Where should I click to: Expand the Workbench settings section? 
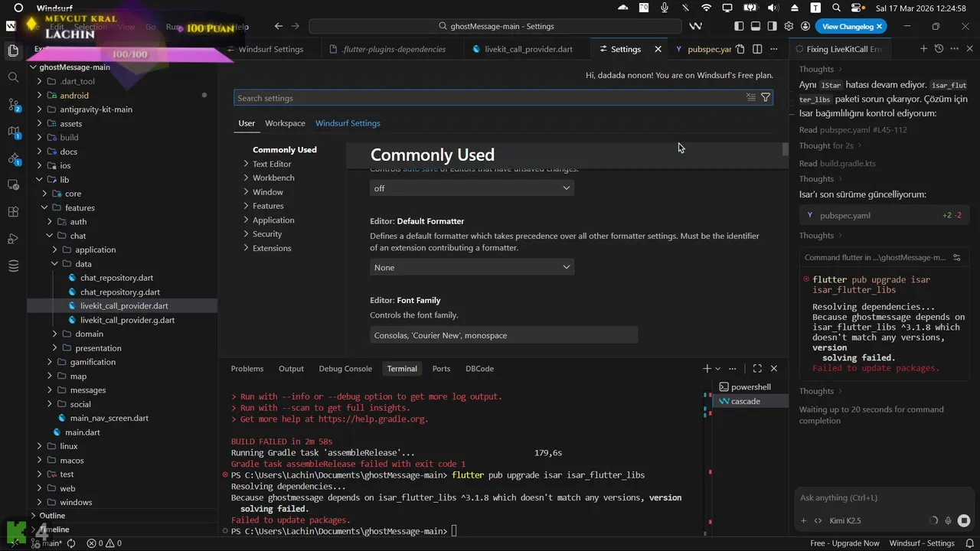(x=273, y=178)
